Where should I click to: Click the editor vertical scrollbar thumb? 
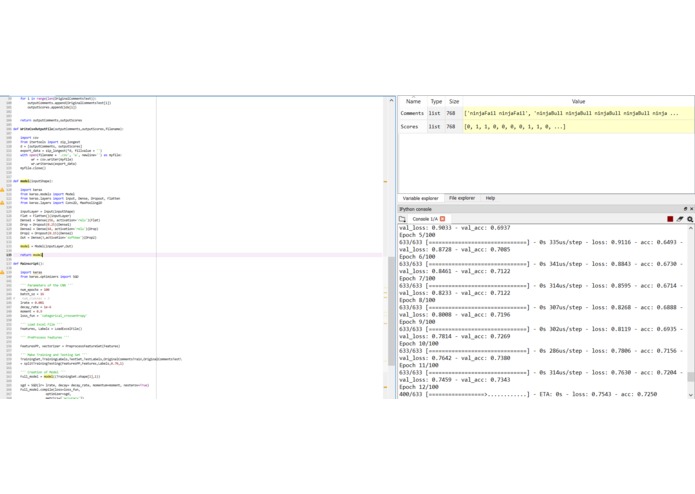(x=391, y=311)
